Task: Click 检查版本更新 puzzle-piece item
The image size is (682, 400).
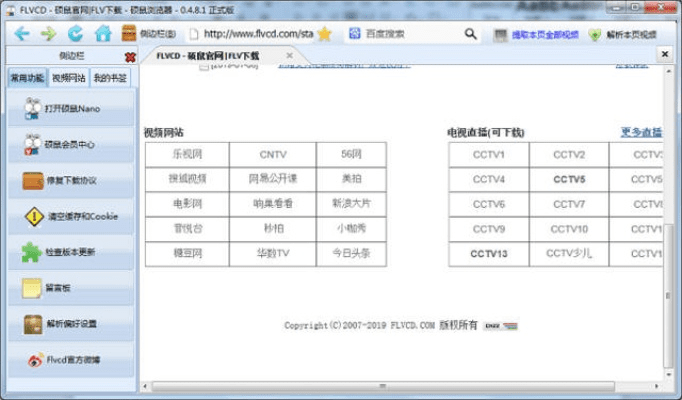Action: tap(71, 252)
